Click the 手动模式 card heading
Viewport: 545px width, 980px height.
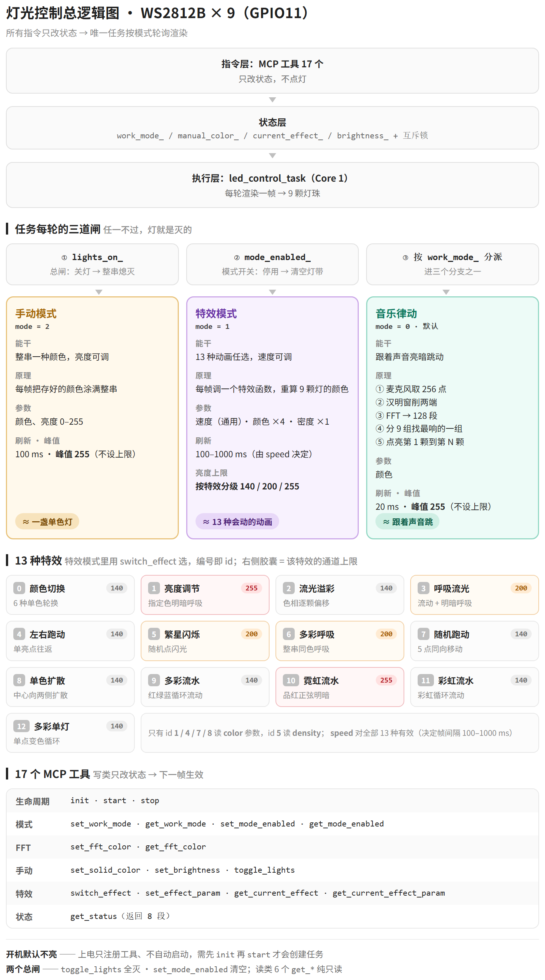pos(36,313)
